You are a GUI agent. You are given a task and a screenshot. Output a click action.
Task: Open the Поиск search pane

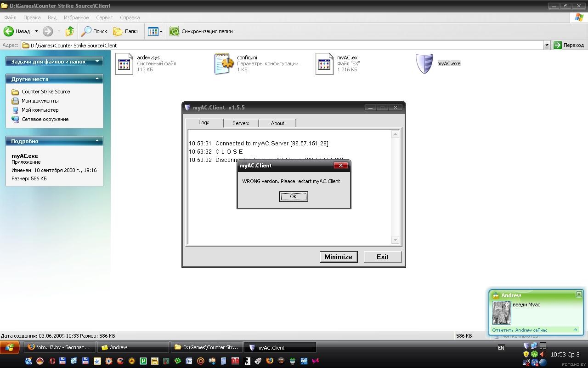click(x=94, y=31)
